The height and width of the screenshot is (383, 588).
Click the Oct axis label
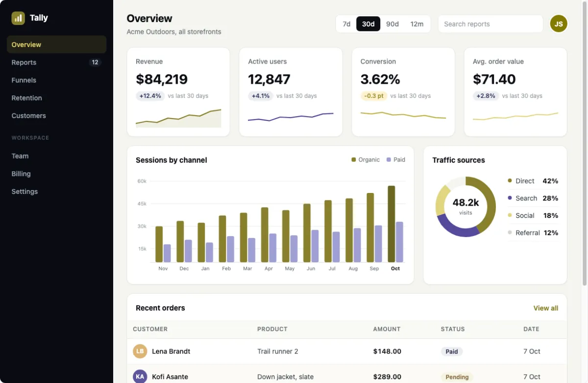(395, 268)
